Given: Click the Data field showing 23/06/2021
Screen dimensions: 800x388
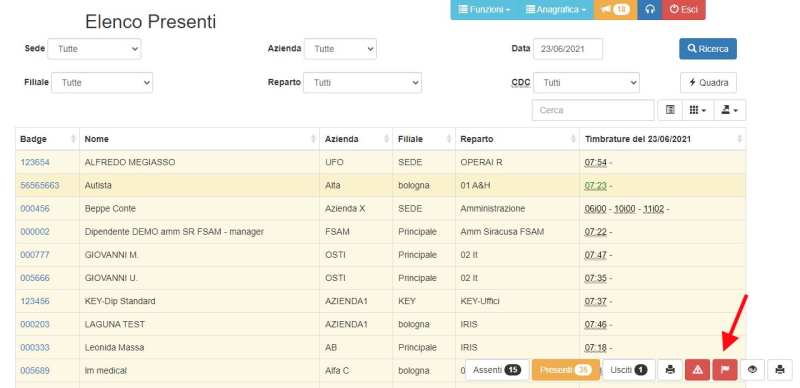Looking at the screenshot, I should click(x=568, y=49).
